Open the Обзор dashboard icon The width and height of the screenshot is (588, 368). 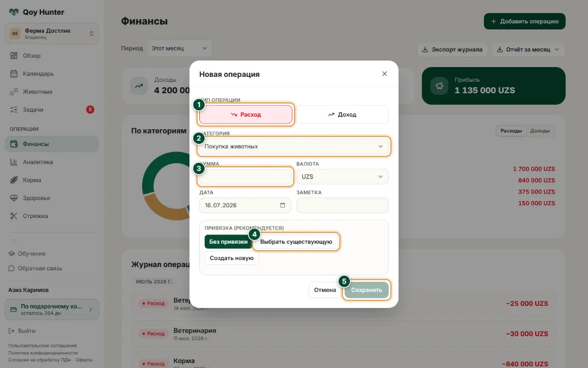click(14, 56)
